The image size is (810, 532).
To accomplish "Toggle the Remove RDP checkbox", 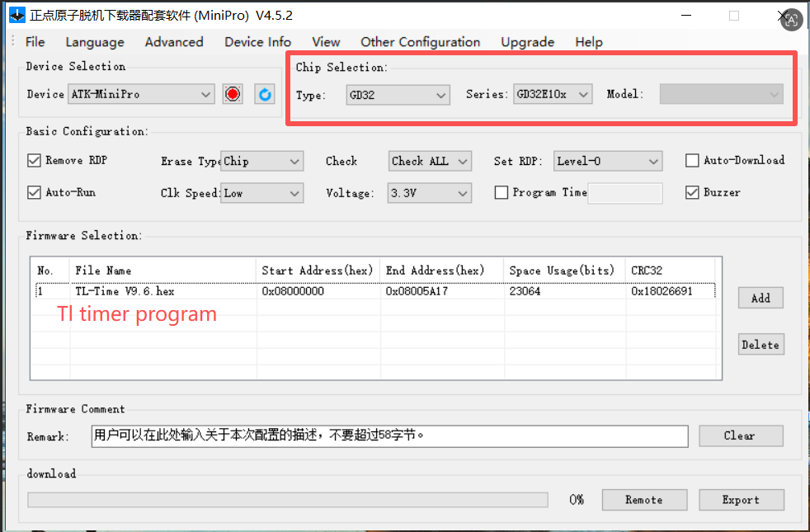I will pos(34,161).
